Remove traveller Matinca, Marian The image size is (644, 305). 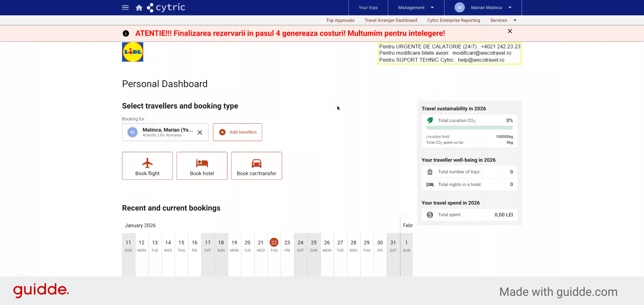[200, 132]
